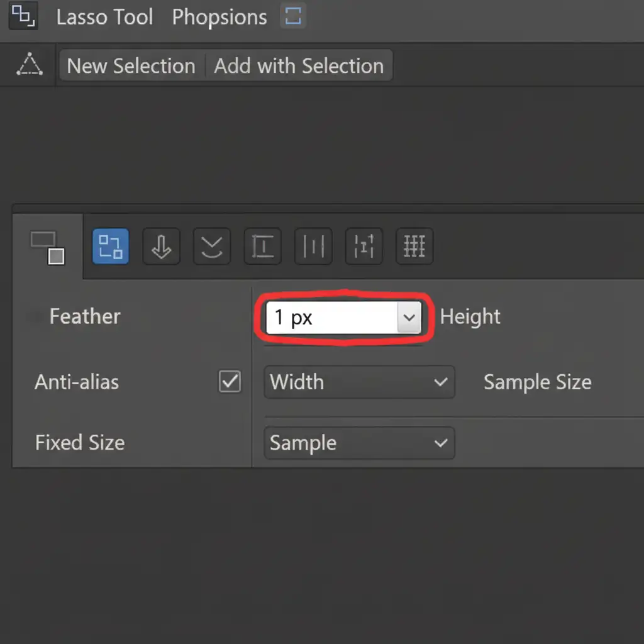This screenshot has width=644, height=644.
Task: Click the overlapping squares icon beside Lasso Tool
Action: [x=23, y=16]
